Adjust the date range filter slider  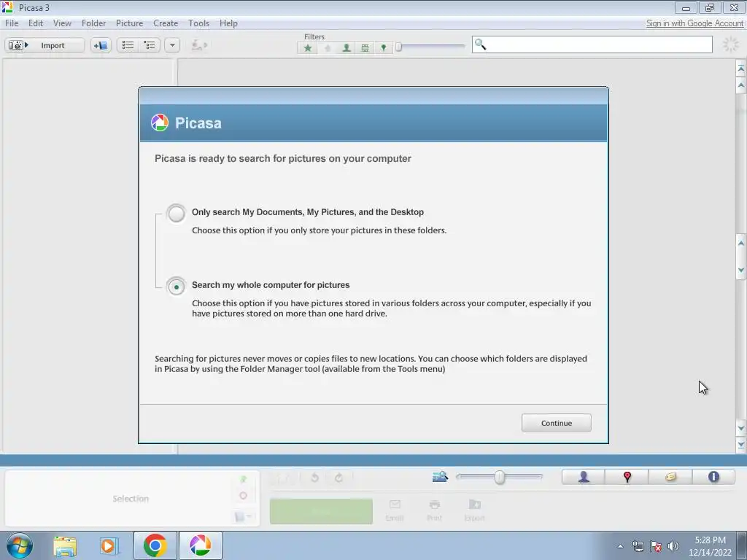click(399, 46)
